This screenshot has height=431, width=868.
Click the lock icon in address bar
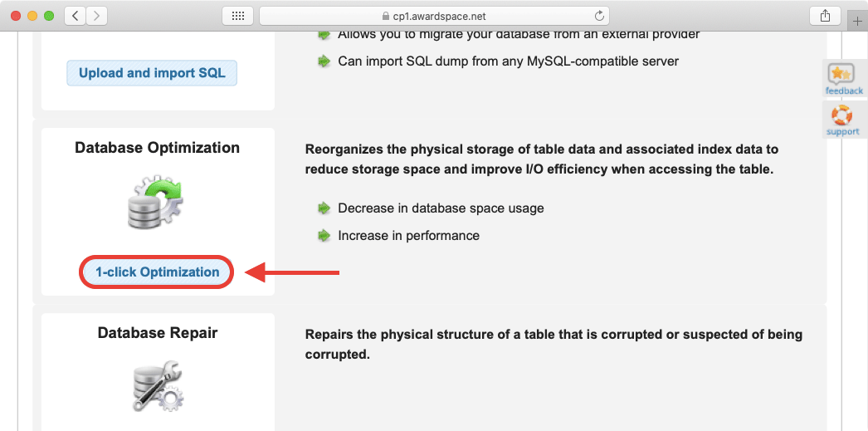[385, 16]
